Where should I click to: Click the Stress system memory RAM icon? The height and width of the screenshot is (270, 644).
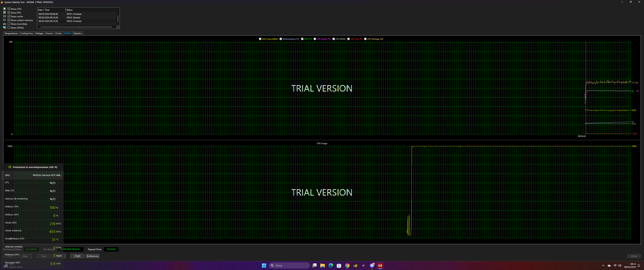[x=4, y=20]
